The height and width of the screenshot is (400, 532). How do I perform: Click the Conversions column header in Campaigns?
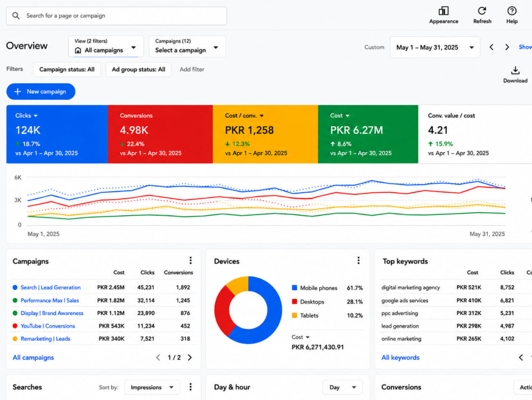178,273
